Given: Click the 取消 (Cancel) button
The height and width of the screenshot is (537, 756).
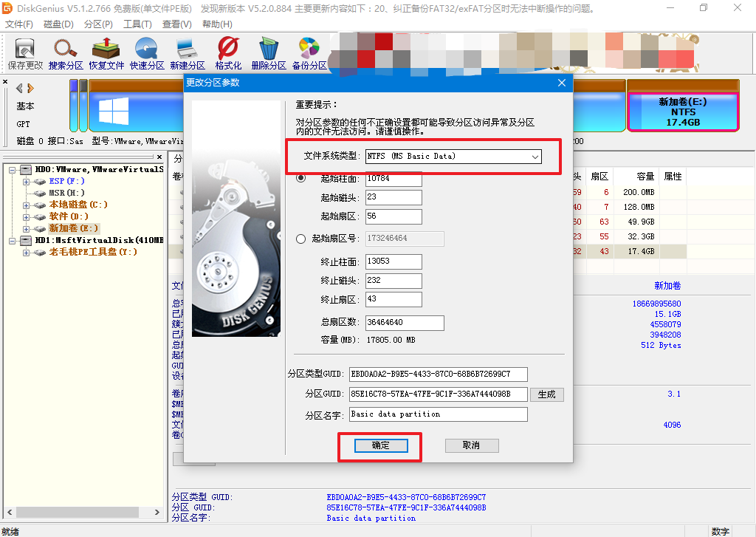Looking at the screenshot, I should click(472, 446).
